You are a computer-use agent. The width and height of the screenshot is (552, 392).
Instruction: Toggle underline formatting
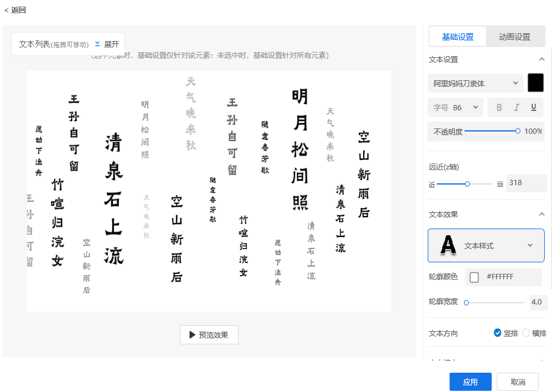pos(533,107)
